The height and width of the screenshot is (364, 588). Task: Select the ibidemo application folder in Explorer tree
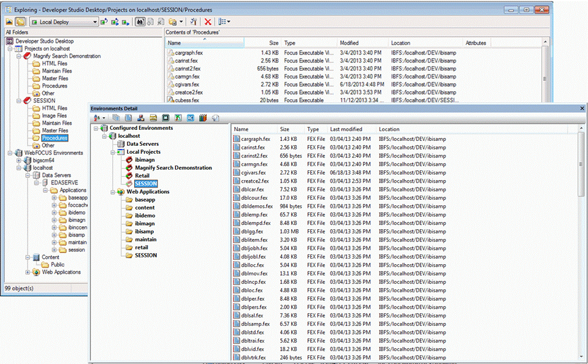pos(77,213)
